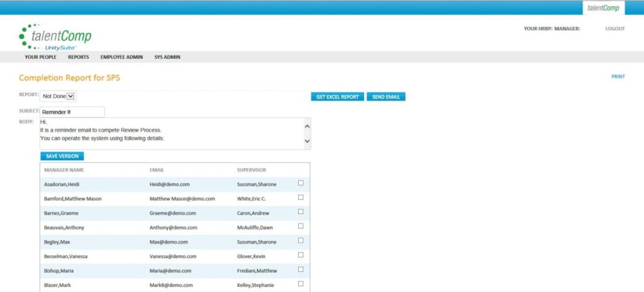
Task: Enable the checkbox for Bishop, Maria
Action: click(301, 269)
